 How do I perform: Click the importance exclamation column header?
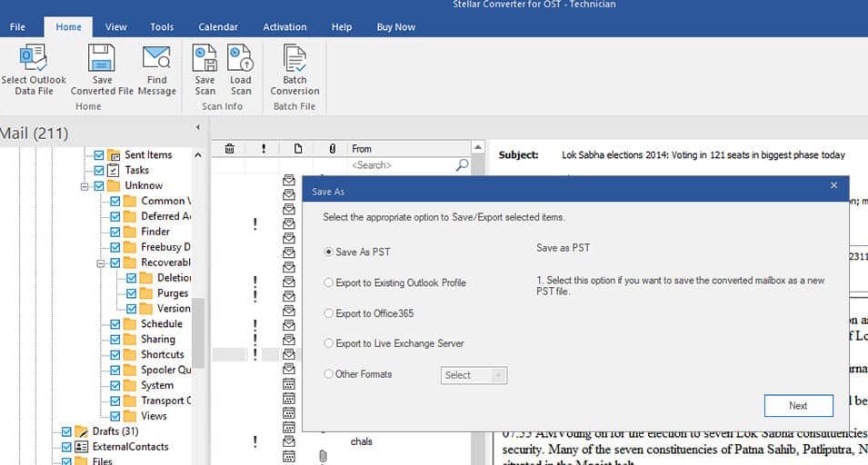point(264,149)
